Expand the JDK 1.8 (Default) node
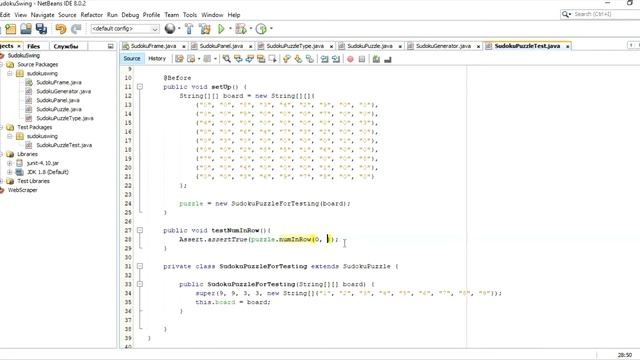 (9, 172)
